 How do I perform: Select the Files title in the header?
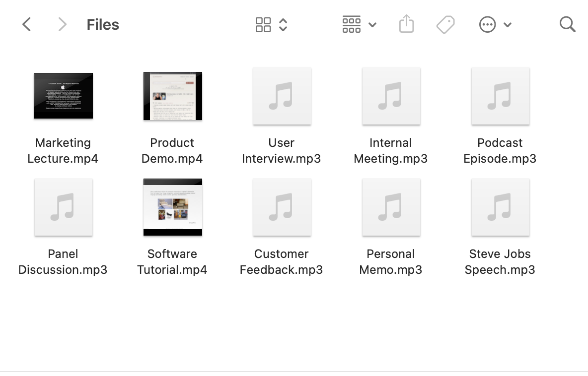tap(103, 24)
